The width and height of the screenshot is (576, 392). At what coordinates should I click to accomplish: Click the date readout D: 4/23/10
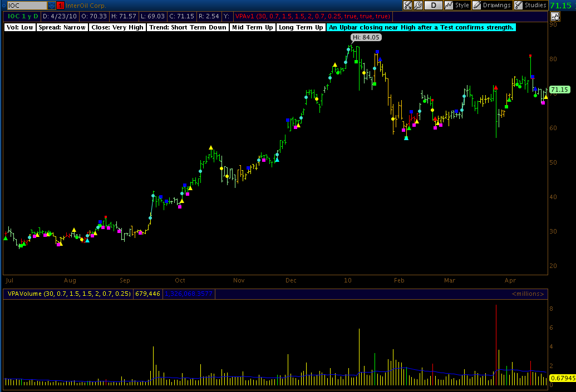point(60,16)
